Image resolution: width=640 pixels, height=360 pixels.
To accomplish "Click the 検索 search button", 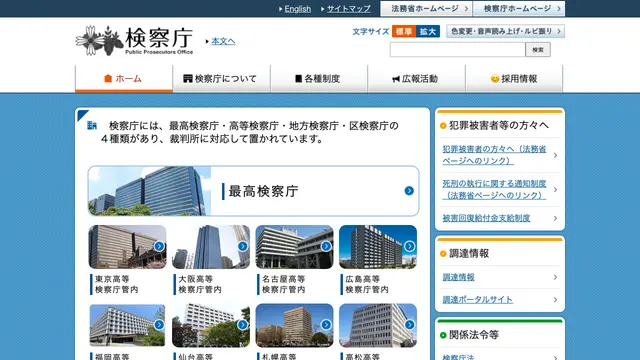I will (538, 50).
